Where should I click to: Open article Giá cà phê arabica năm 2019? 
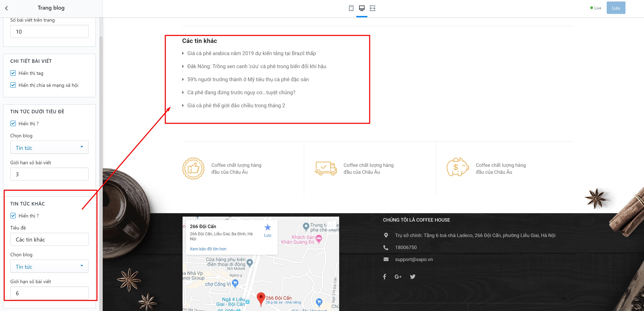coord(251,53)
